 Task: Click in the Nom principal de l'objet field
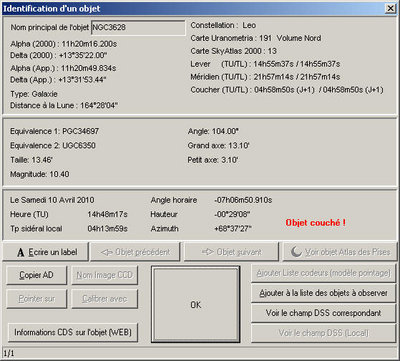[x=138, y=27]
